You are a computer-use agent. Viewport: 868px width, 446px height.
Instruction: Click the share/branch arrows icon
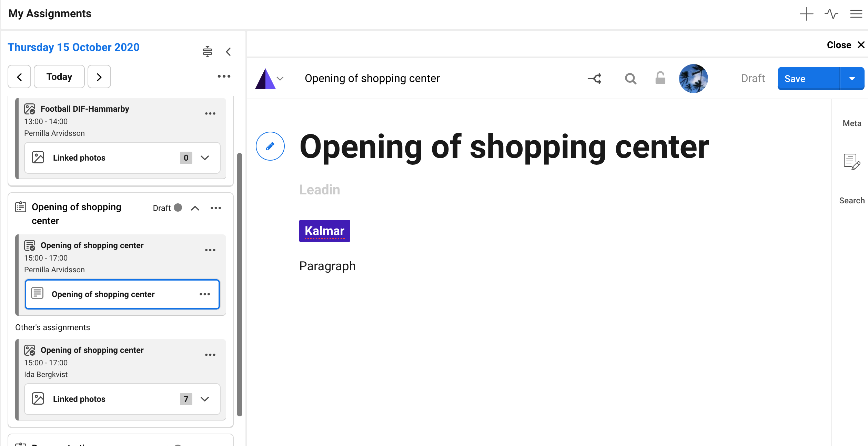click(x=595, y=79)
